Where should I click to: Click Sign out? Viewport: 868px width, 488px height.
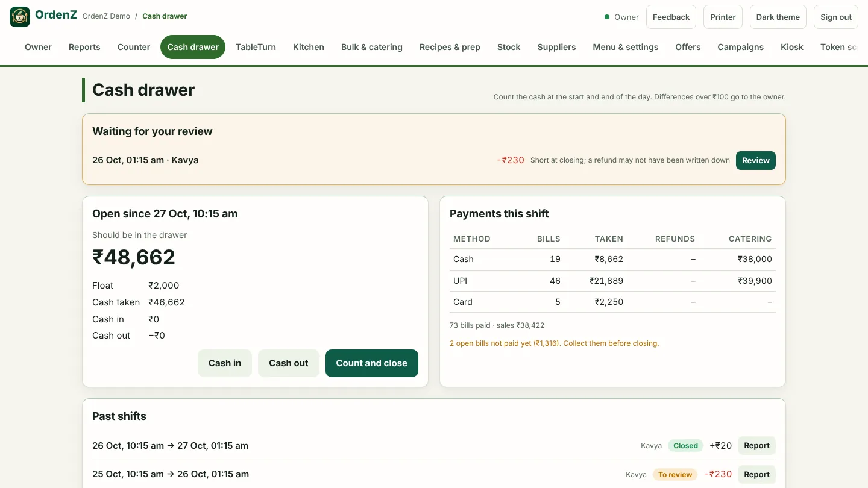[x=836, y=17]
